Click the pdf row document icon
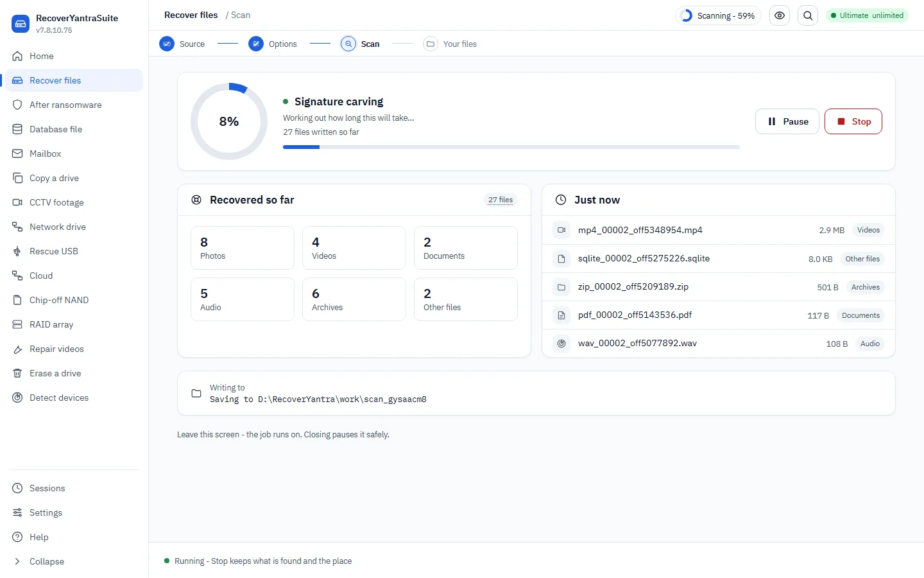This screenshot has width=924, height=578. tap(561, 315)
